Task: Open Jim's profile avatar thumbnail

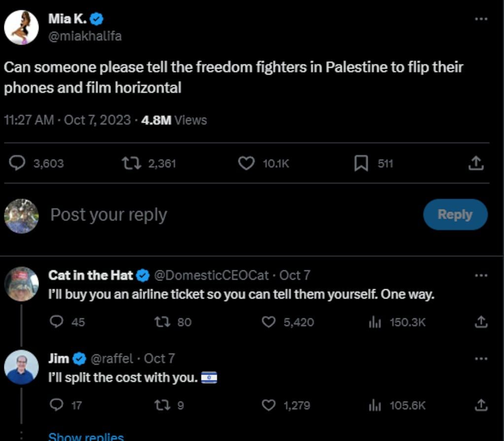Action: (21, 367)
